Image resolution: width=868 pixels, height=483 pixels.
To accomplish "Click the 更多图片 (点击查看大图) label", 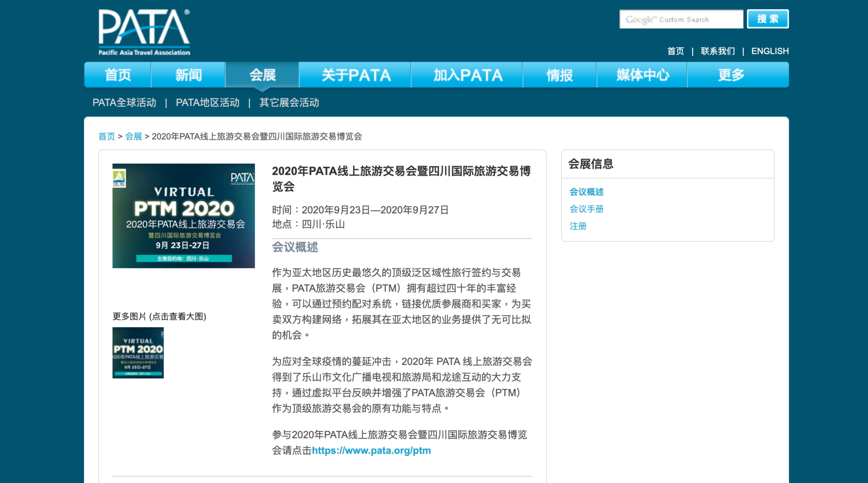I will pos(159,317).
